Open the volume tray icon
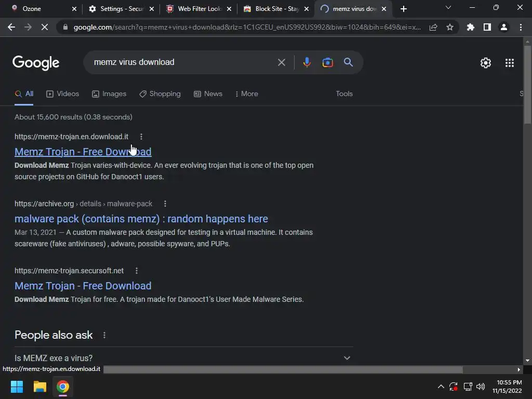The width and height of the screenshot is (532, 399). [x=481, y=387]
